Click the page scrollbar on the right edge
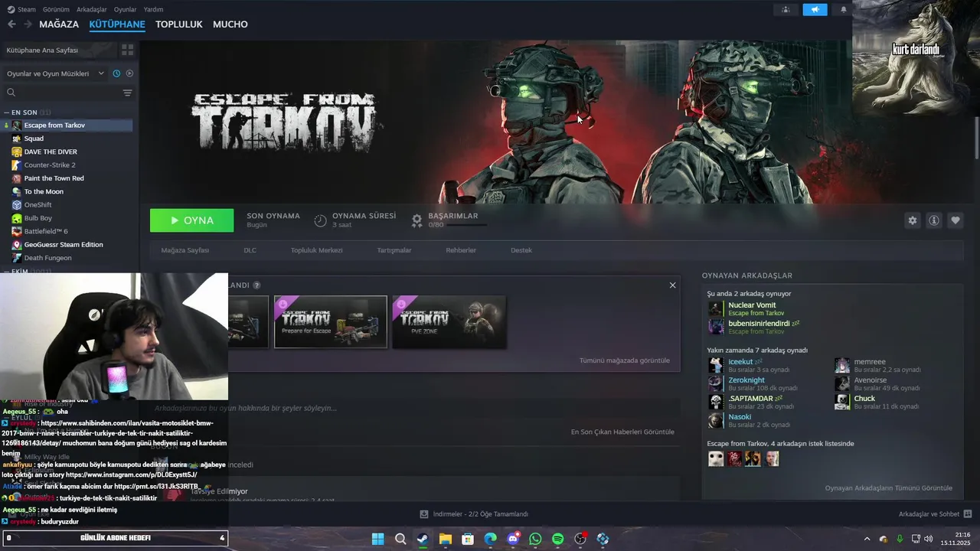The image size is (980, 551). 976,138
